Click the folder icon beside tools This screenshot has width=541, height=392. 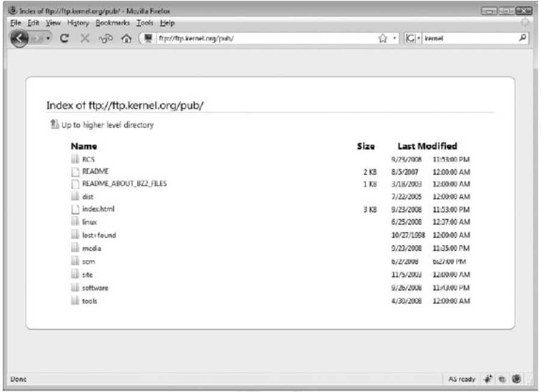[x=75, y=300]
